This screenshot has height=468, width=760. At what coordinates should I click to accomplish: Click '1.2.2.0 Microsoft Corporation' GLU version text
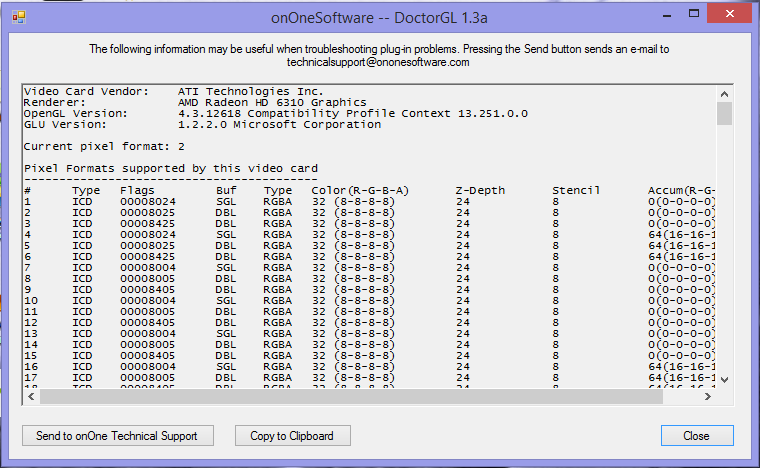point(279,125)
